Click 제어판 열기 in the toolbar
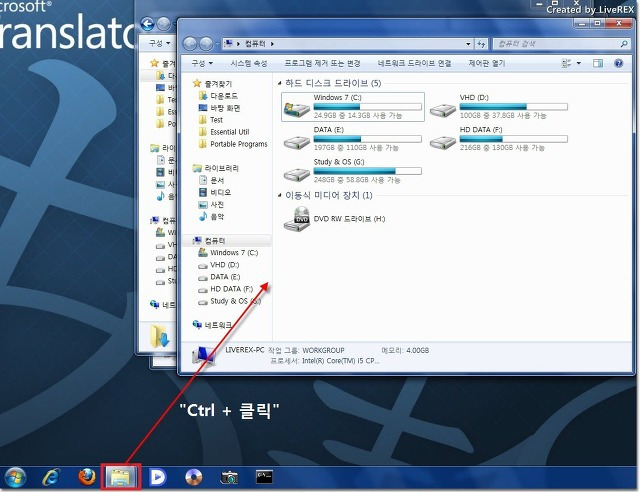This screenshot has height=492, width=640. point(487,63)
